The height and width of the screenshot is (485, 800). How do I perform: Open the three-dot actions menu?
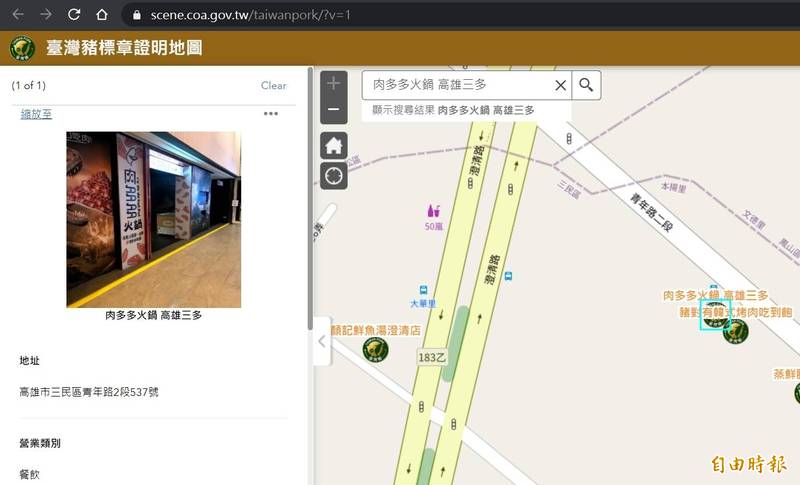tap(270, 113)
